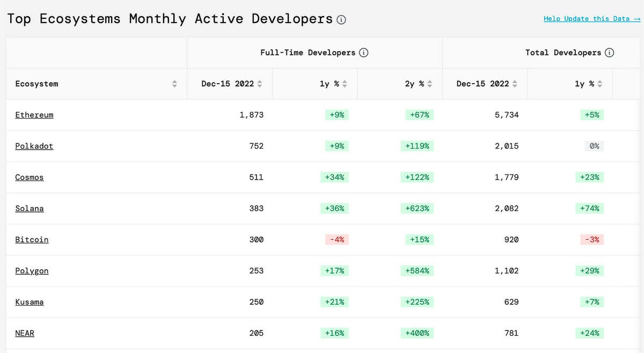Open the Cosmos ecosystem link

[30, 177]
